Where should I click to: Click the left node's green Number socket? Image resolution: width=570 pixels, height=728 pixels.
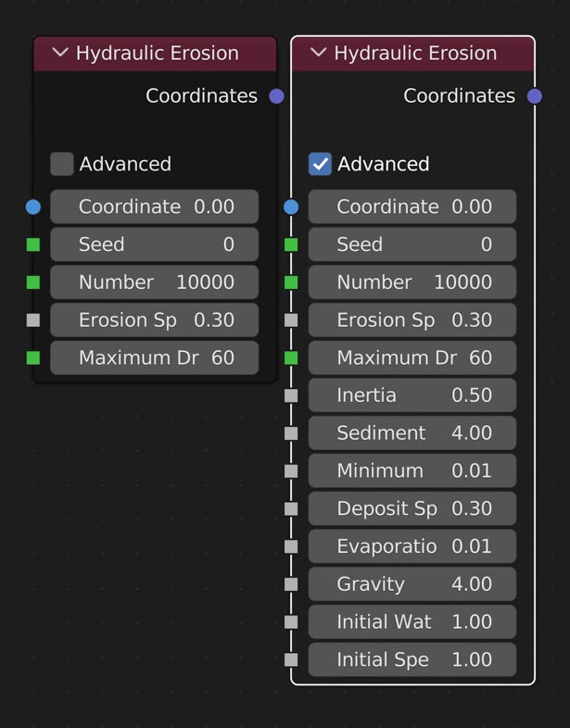pos(33,282)
